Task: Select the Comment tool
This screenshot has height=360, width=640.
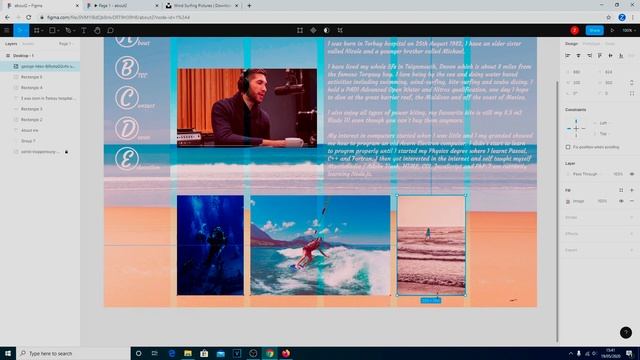Action: 110,30
